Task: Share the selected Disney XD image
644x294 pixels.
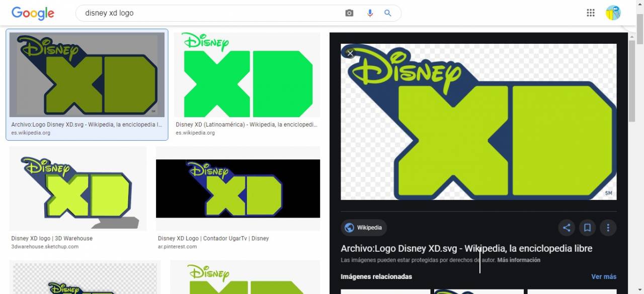Action: click(x=567, y=228)
